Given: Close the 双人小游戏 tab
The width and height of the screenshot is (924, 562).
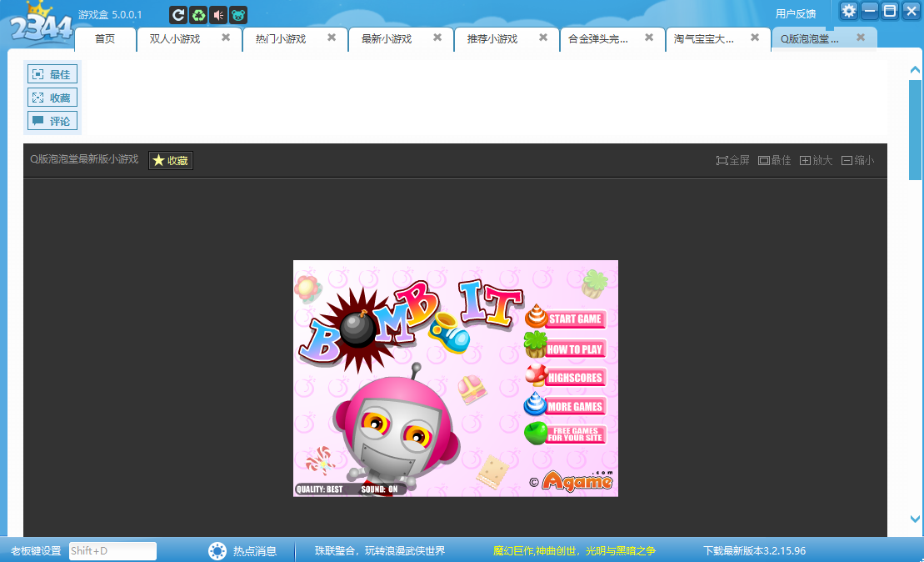Looking at the screenshot, I should 226,38.
